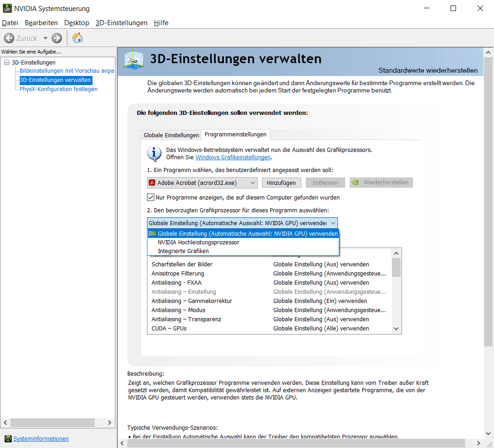Select 'CUDA – GPUs' setting row

269,328
